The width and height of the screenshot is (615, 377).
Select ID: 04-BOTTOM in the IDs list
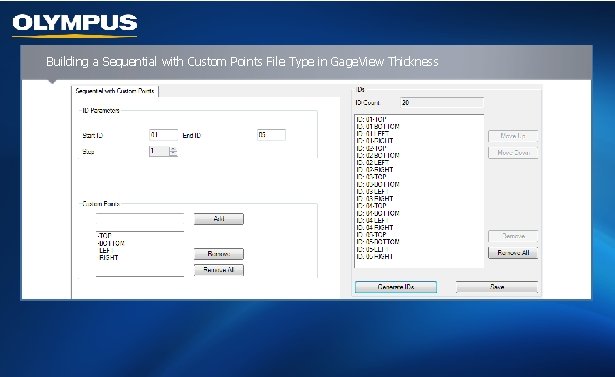[378, 213]
